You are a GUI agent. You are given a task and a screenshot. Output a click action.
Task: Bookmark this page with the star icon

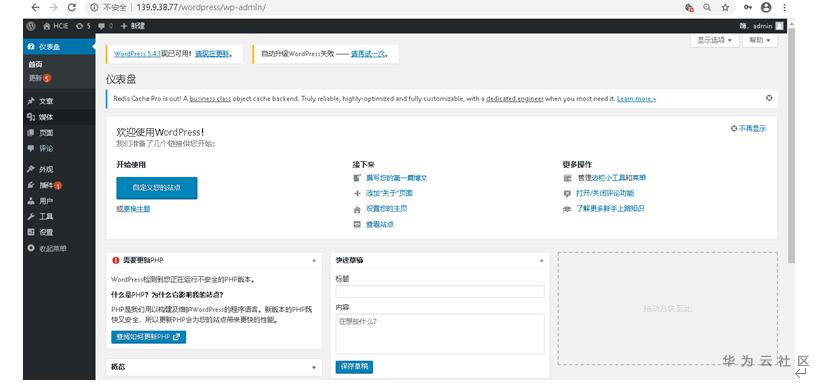pos(725,7)
